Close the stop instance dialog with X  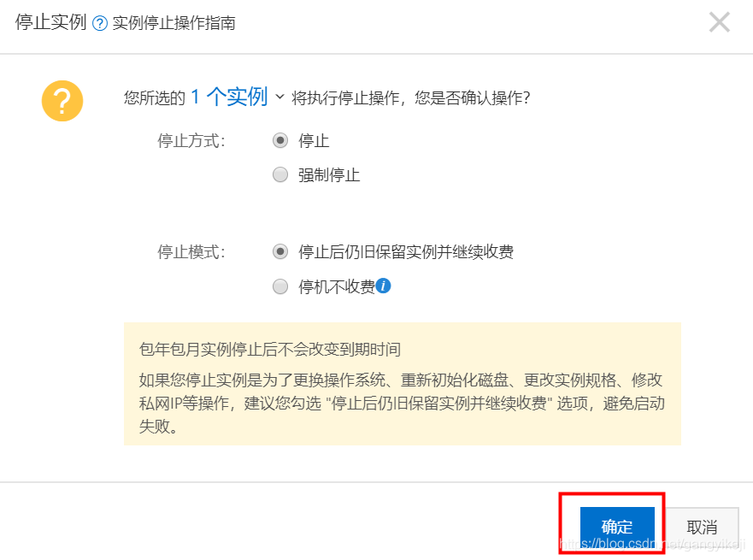tap(720, 22)
